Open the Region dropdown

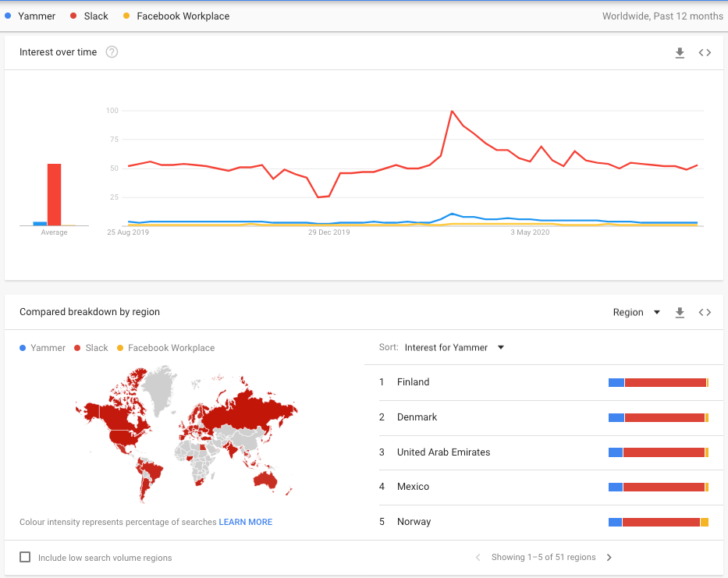click(636, 312)
